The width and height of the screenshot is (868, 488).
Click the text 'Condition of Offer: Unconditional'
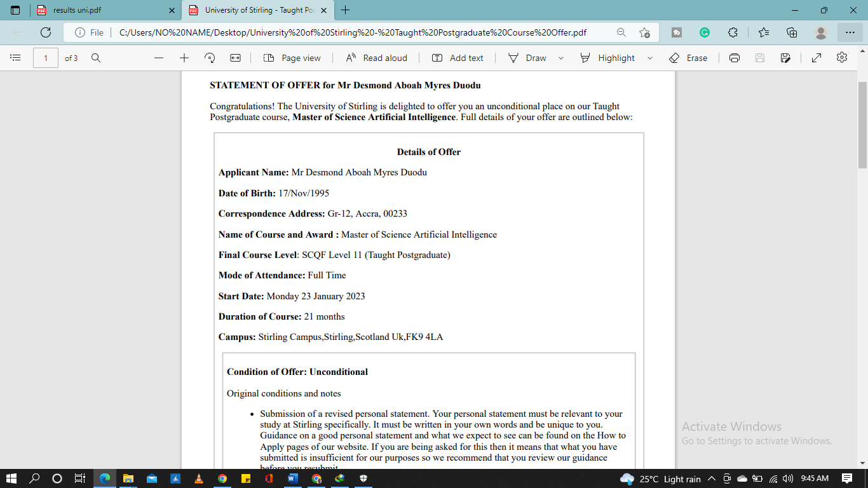297,372
